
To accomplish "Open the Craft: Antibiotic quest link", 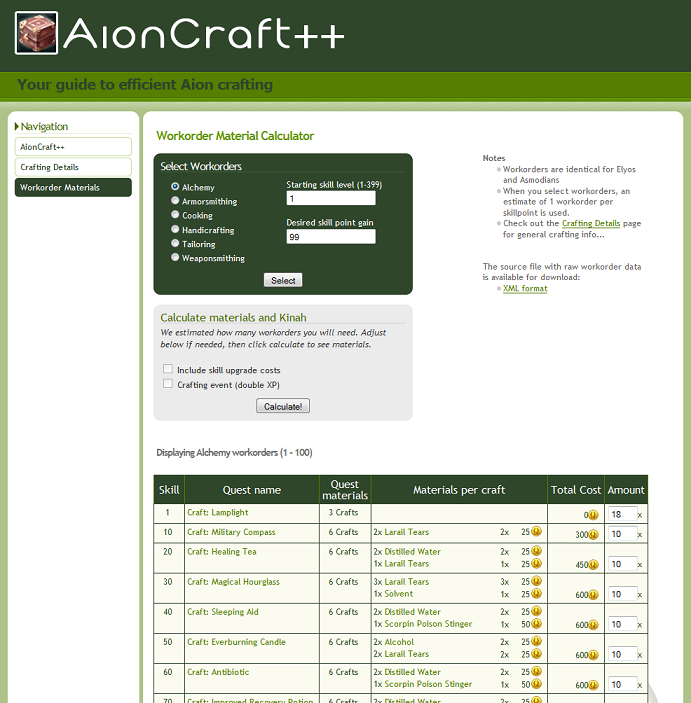I will click(x=218, y=672).
